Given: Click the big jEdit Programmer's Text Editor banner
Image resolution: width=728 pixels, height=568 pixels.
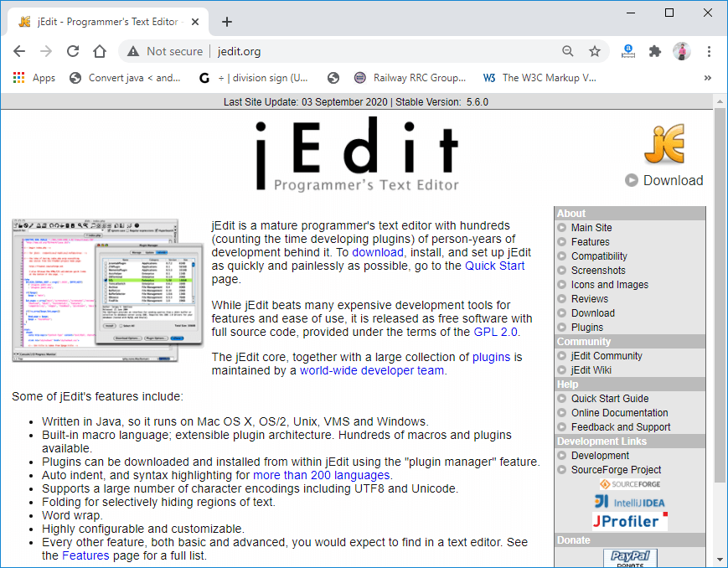Looking at the screenshot, I should [357, 154].
